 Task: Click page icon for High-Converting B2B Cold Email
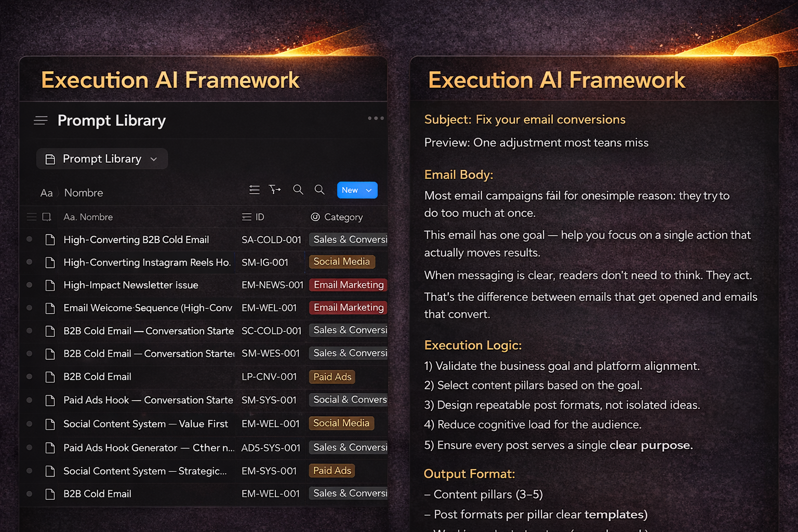pos(50,240)
